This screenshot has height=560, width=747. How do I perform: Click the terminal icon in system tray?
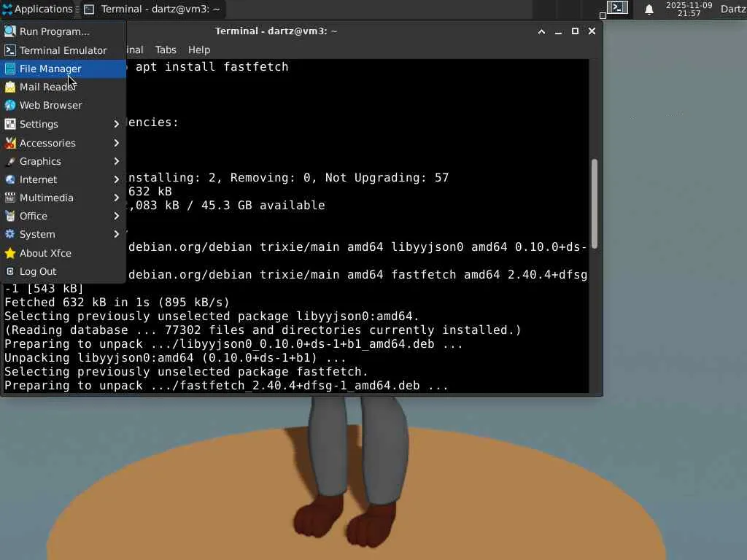(x=617, y=7)
